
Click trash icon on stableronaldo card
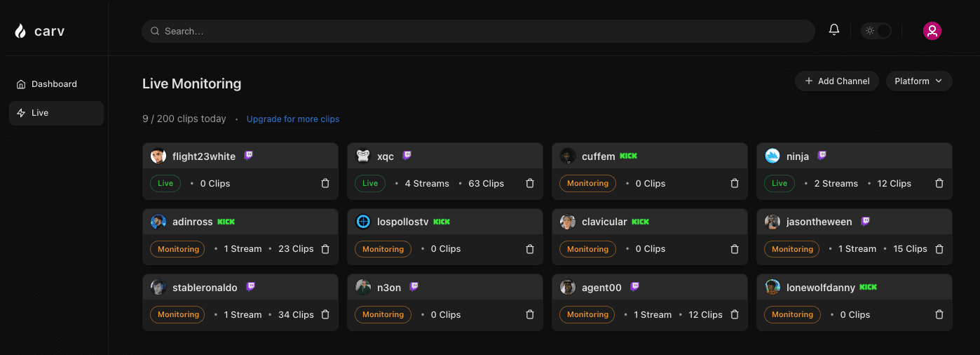[325, 314]
